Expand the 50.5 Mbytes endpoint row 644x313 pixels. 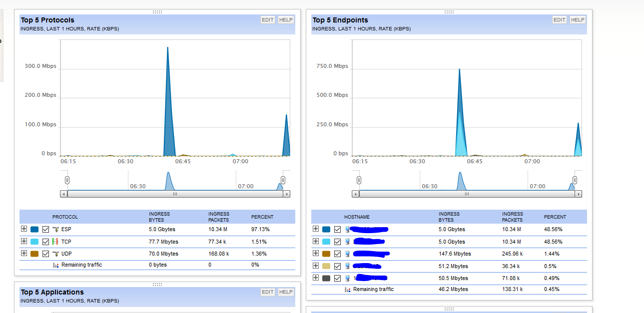click(x=315, y=278)
